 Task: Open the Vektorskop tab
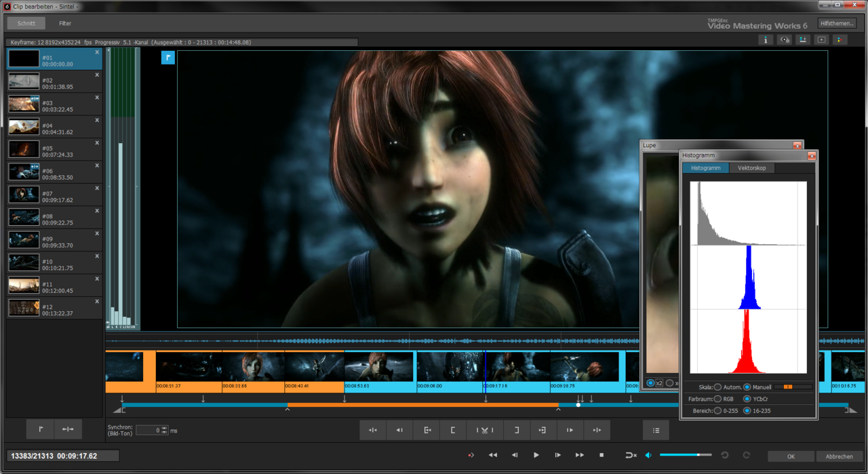tap(751, 167)
